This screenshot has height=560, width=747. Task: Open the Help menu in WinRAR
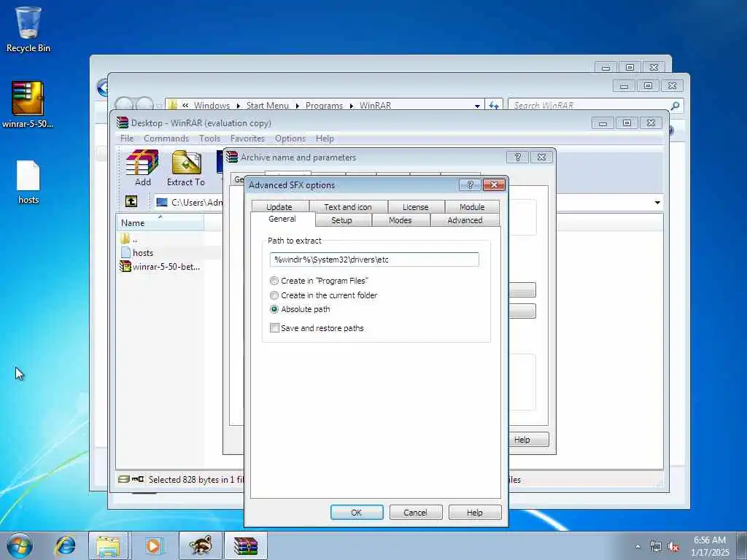coord(325,138)
